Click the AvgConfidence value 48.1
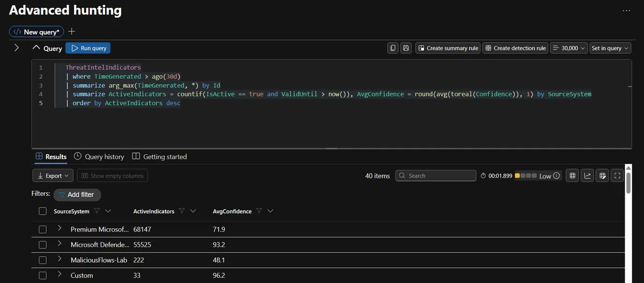 pyautogui.click(x=219, y=260)
